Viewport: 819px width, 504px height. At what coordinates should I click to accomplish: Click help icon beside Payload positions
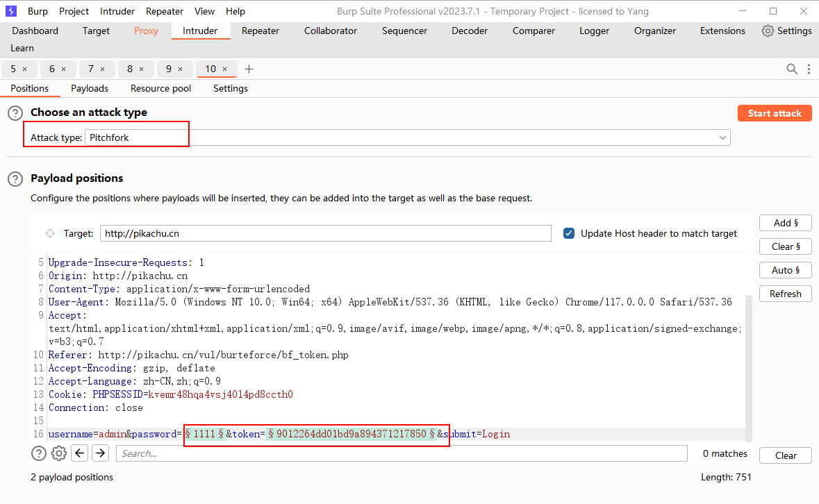[15, 179]
